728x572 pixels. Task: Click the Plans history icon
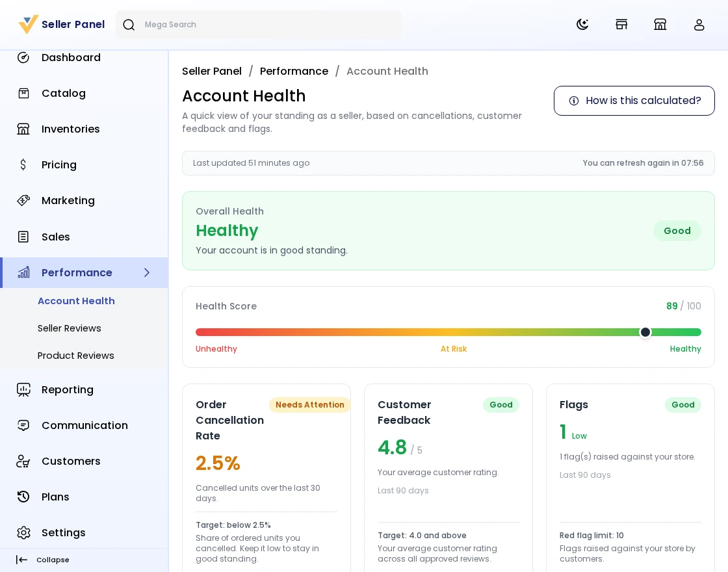(x=23, y=497)
